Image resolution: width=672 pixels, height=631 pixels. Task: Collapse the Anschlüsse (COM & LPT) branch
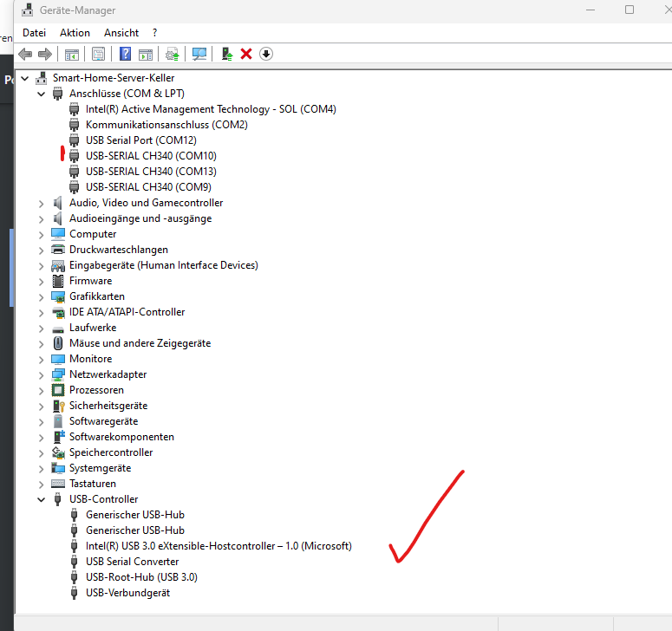[41, 94]
